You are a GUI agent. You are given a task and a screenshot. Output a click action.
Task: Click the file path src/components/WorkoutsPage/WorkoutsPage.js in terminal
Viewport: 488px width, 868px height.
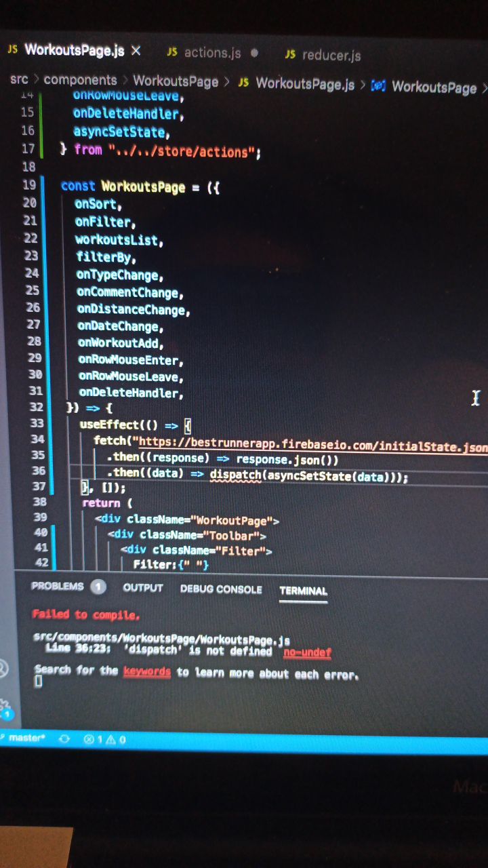(x=161, y=639)
